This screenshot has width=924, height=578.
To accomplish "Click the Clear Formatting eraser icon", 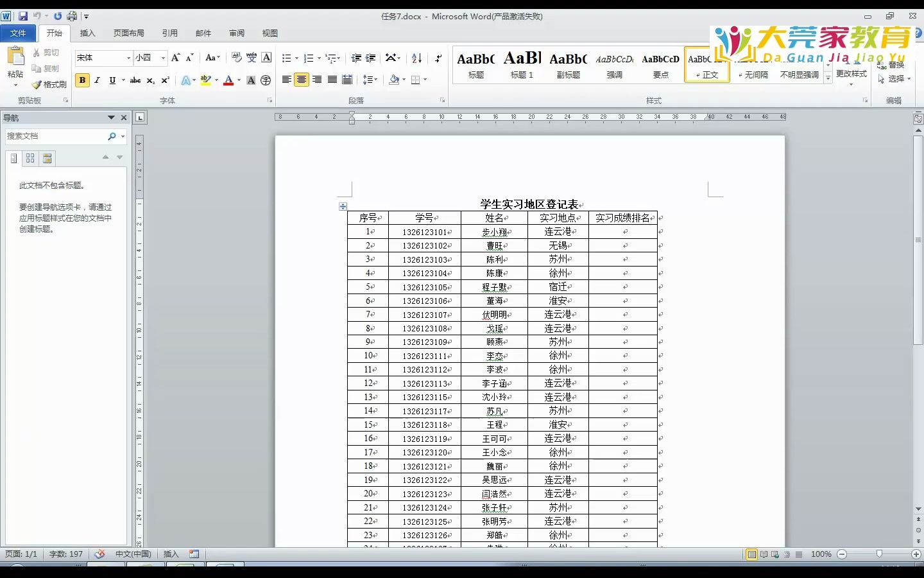I will tap(237, 58).
